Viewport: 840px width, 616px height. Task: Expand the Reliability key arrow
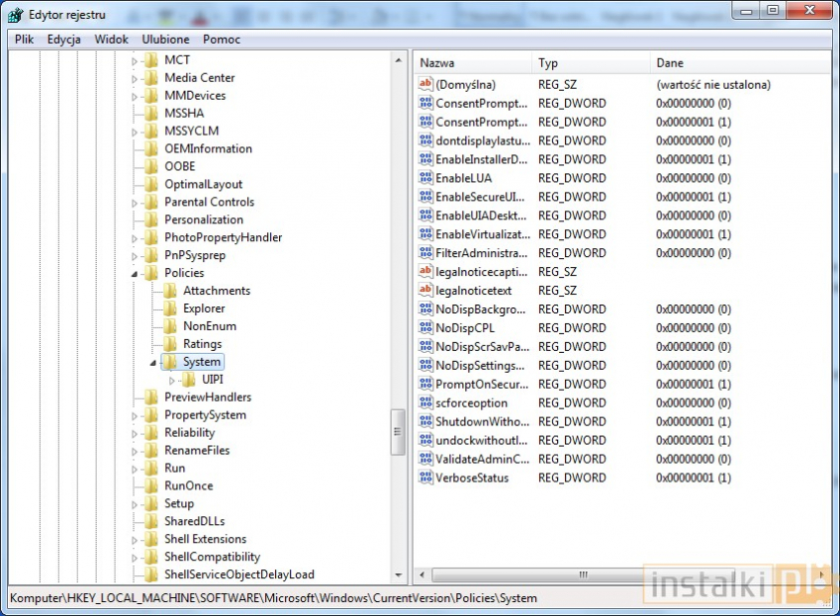coord(136,434)
